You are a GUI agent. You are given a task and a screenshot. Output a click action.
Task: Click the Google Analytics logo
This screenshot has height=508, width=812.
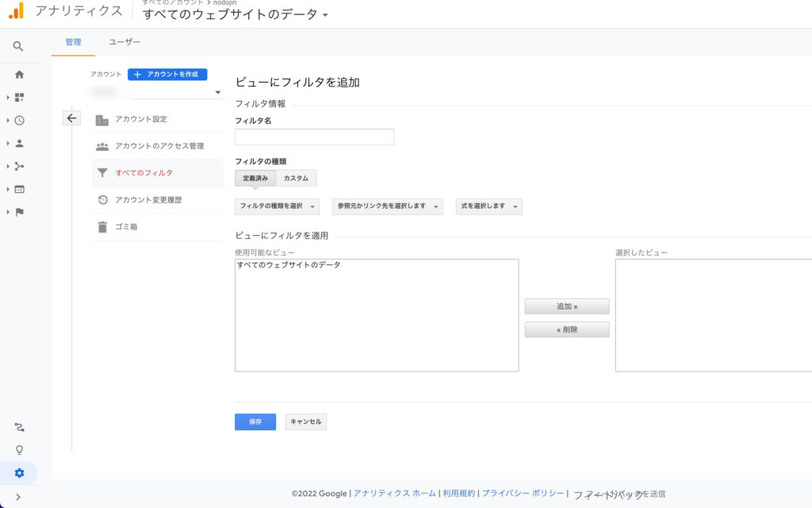[x=16, y=10]
